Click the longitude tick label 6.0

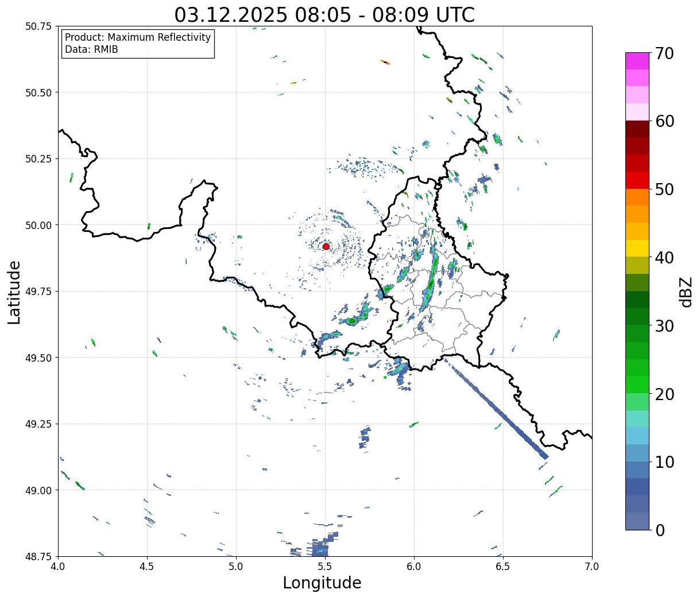(414, 567)
